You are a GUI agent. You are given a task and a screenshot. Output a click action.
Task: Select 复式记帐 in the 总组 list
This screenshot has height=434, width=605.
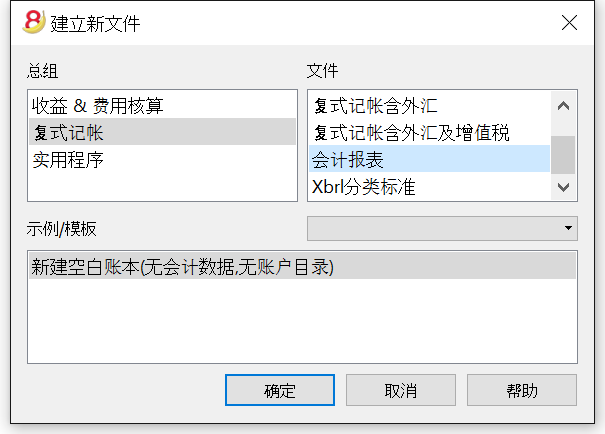(162, 132)
